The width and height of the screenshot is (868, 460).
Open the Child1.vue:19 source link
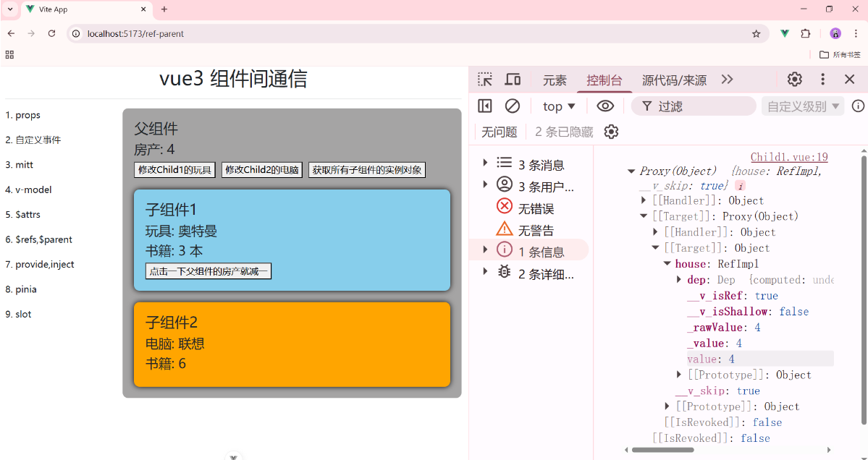[x=789, y=157]
